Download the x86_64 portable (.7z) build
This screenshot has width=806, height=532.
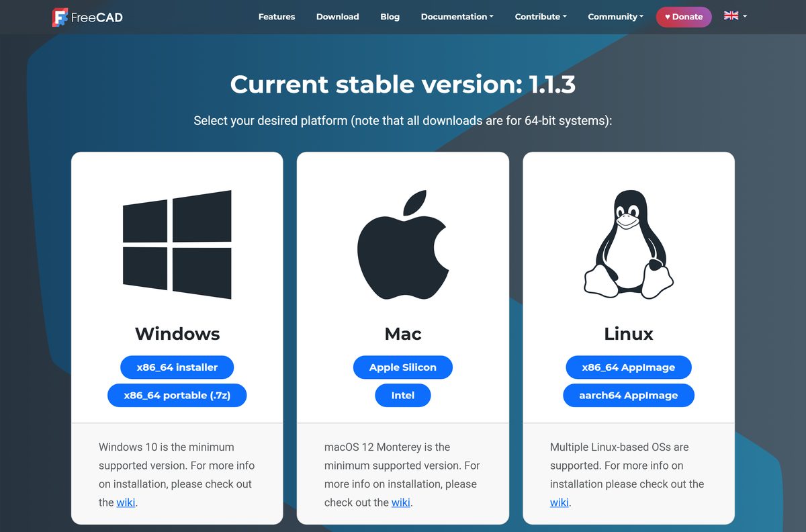pos(177,396)
